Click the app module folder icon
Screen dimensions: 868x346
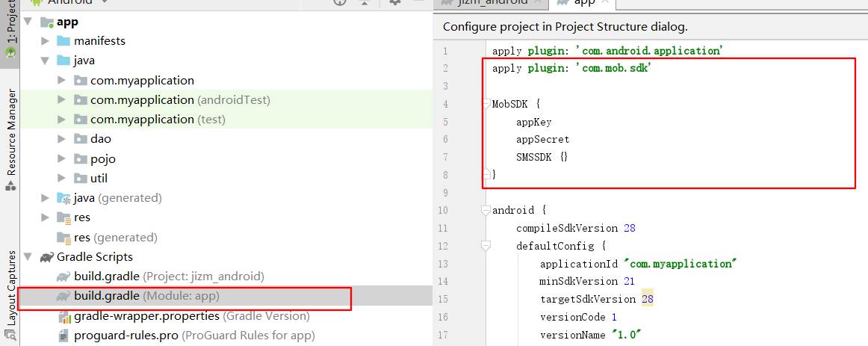click(x=46, y=22)
